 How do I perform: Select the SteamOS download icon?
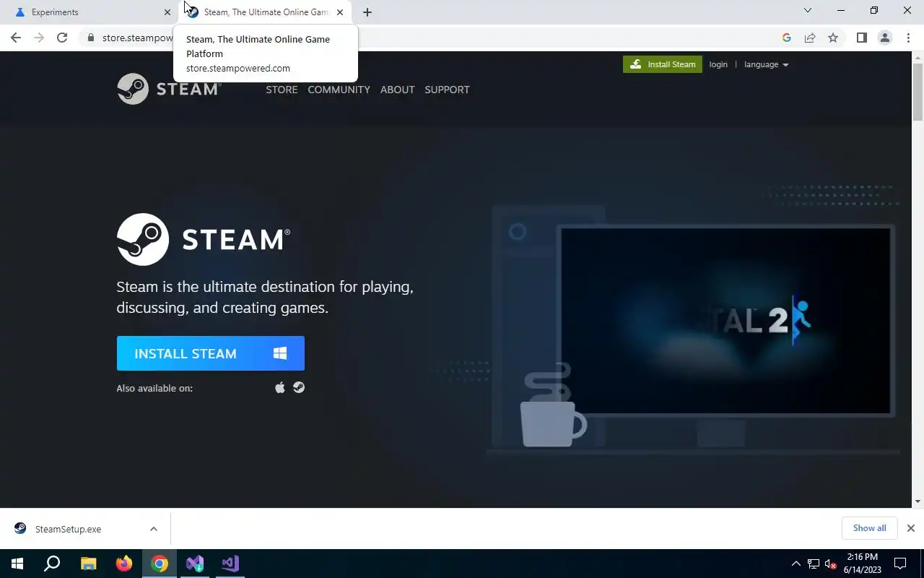coord(299,388)
